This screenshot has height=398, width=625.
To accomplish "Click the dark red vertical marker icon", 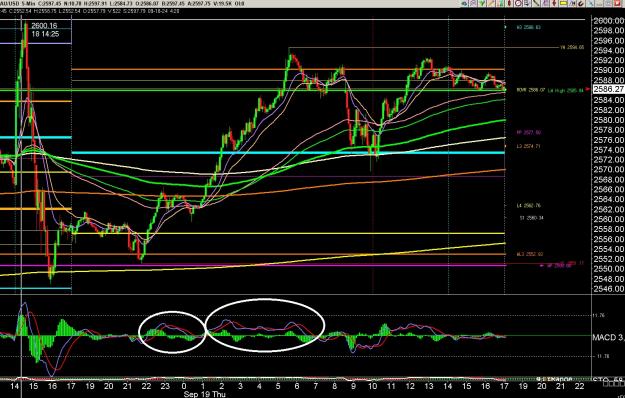I will (x=509, y=3).
